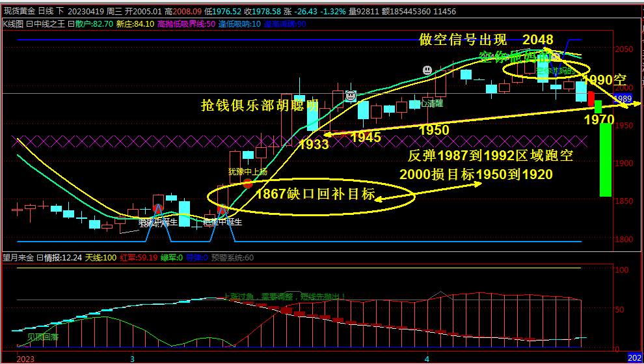Expand the 下 option next to 日线
The height and width of the screenshot is (364, 644).
(60, 12)
